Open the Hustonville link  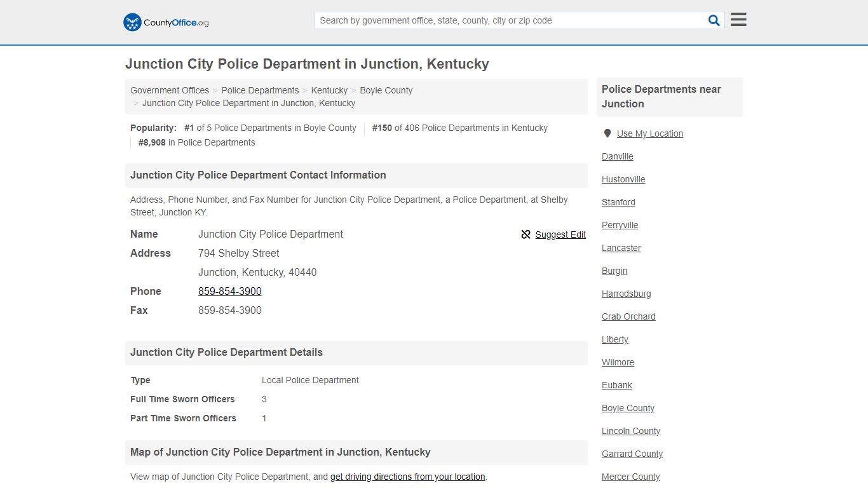pos(623,179)
